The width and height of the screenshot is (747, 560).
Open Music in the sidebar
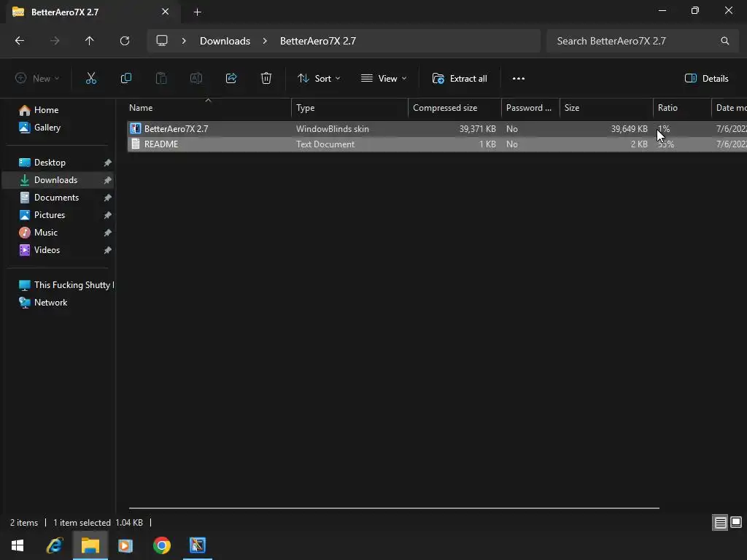[46, 233]
